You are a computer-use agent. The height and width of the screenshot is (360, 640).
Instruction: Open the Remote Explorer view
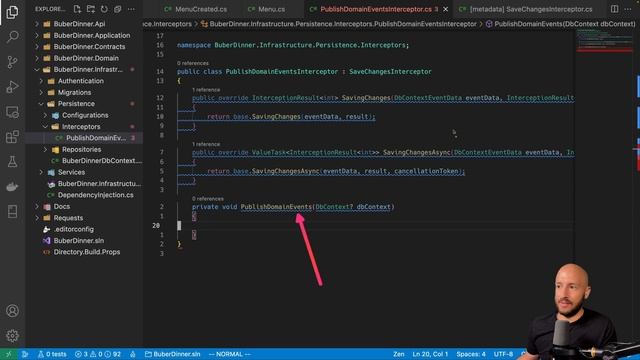pyautogui.click(x=12, y=112)
